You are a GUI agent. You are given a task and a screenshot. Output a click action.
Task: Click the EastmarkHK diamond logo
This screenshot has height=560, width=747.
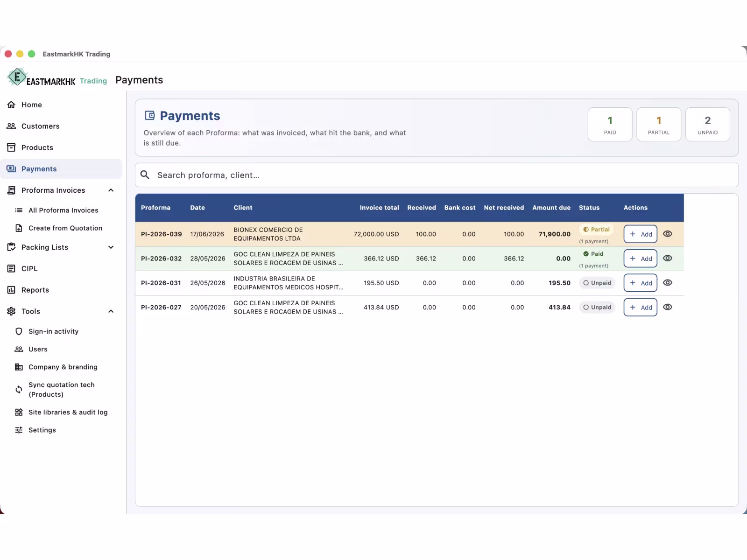click(17, 77)
